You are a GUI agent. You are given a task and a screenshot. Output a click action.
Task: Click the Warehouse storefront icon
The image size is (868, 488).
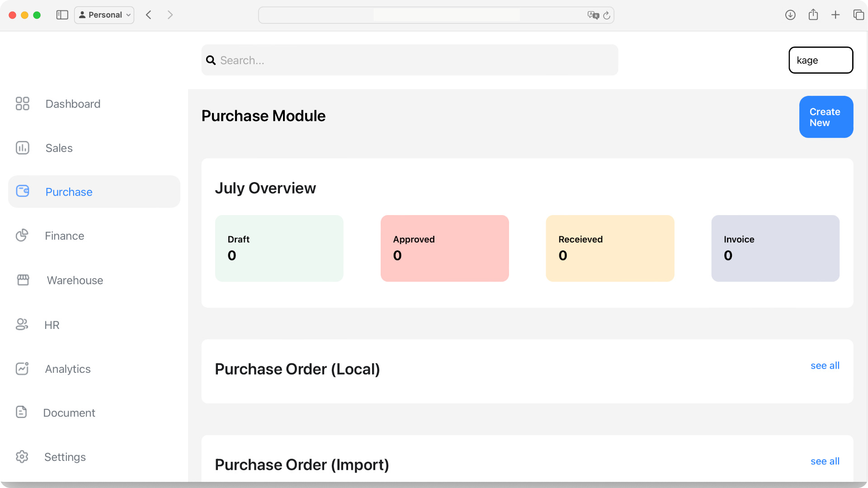click(x=23, y=280)
